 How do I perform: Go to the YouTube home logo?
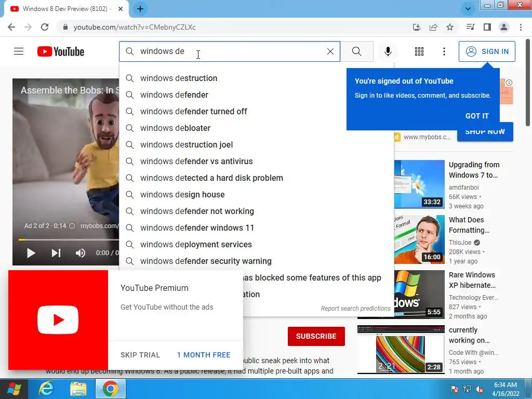tap(61, 51)
